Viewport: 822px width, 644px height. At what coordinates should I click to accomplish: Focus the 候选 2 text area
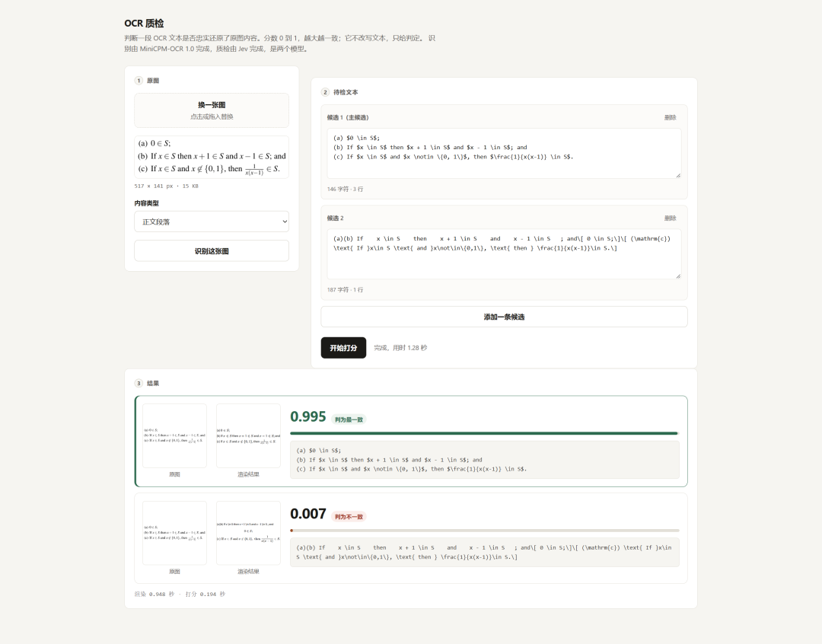pyautogui.click(x=504, y=253)
